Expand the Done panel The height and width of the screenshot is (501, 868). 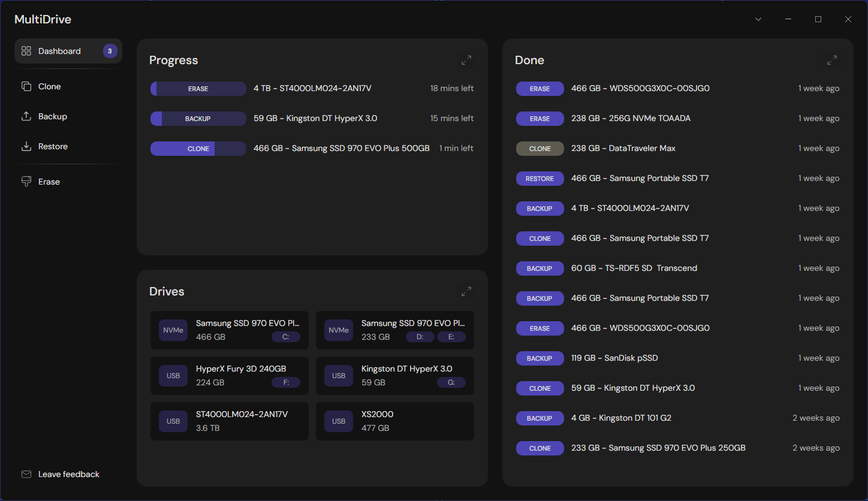click(832, 60)
